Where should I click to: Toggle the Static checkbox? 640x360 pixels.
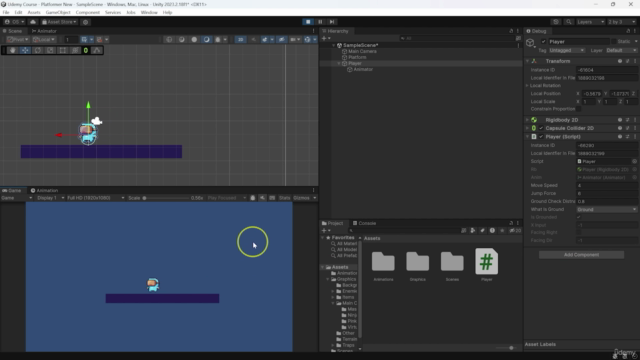tap(613, 42)
